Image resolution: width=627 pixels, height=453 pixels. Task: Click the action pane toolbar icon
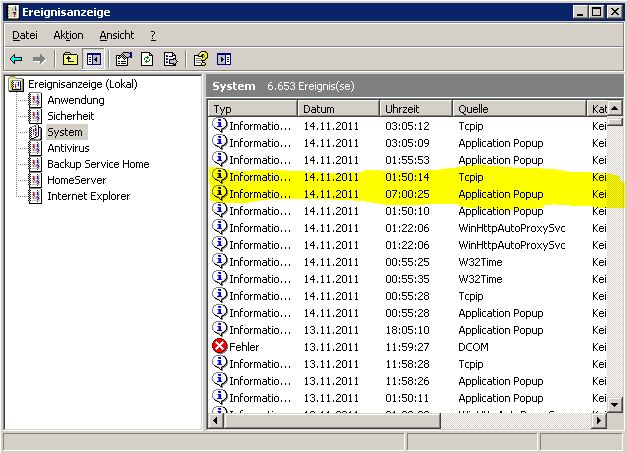[224, 60]
